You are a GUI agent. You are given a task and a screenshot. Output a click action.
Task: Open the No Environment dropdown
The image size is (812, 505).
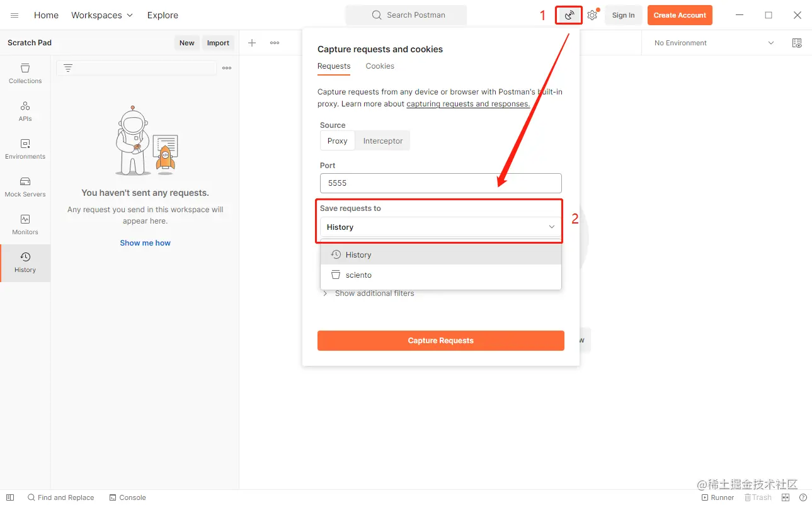pyautogui.click(x=714, y=43)
